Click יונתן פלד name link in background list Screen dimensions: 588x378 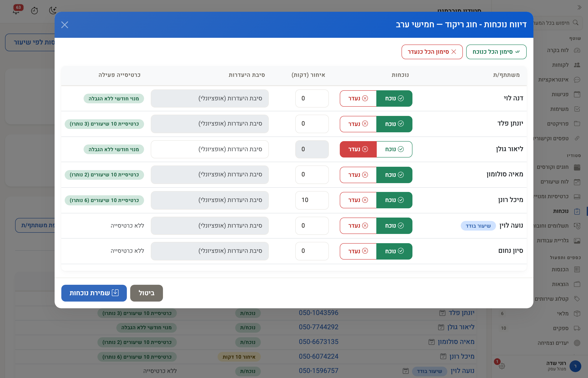pos(461,313)
